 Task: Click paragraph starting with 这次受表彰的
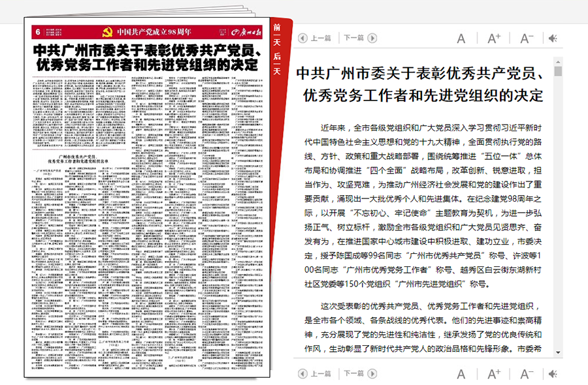click(423, 328)
